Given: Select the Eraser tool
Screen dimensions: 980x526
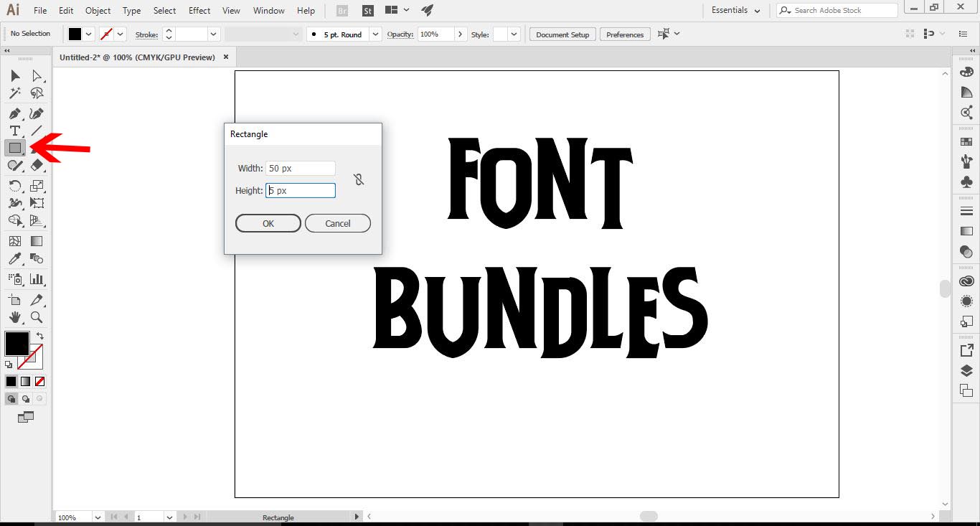Looking at the screenshot, I should pyautogui.click(x=37, y=166).
